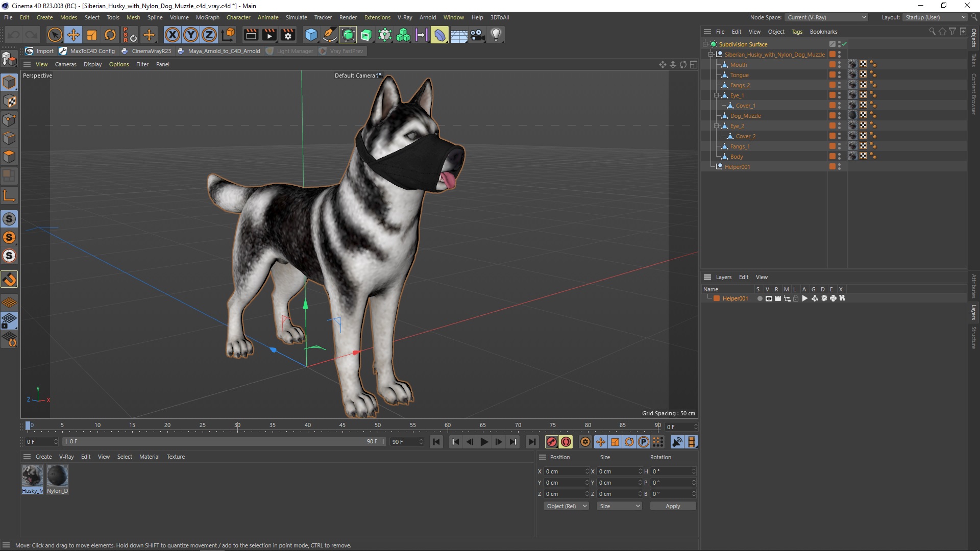This screenshot has height=551, width=980.
Task: Click the Apply button
Action: 672,506
